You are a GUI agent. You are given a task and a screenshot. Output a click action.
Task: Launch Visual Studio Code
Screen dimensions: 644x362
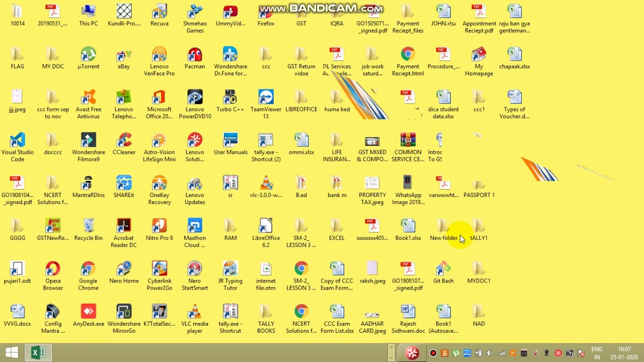(x=18, y=147)
